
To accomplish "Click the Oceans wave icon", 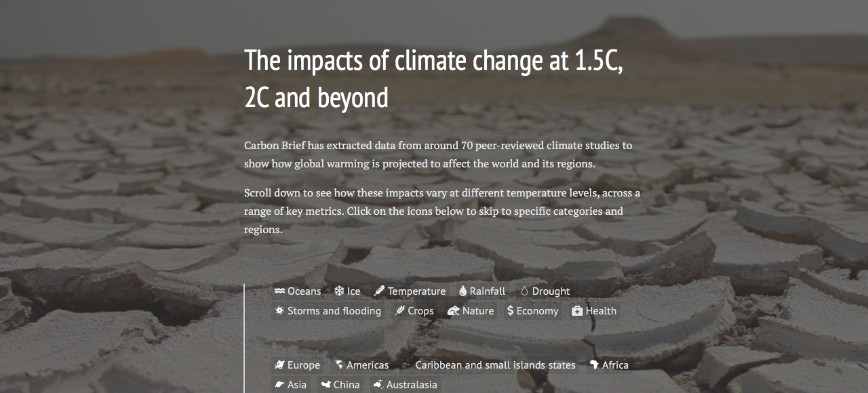I will [x=279, y=291].
